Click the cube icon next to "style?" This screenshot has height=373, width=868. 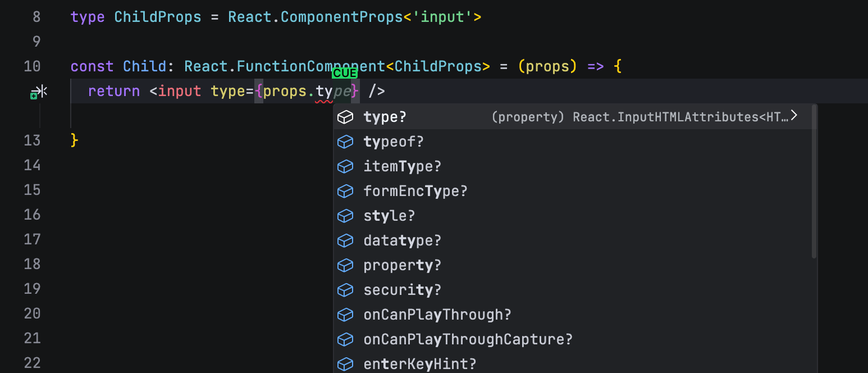tap(345, 216)
